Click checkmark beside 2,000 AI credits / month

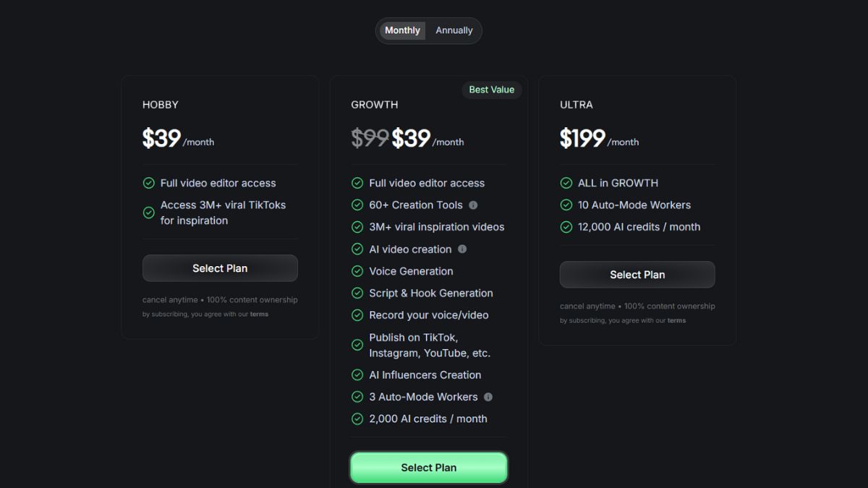[x=357, y=419]
